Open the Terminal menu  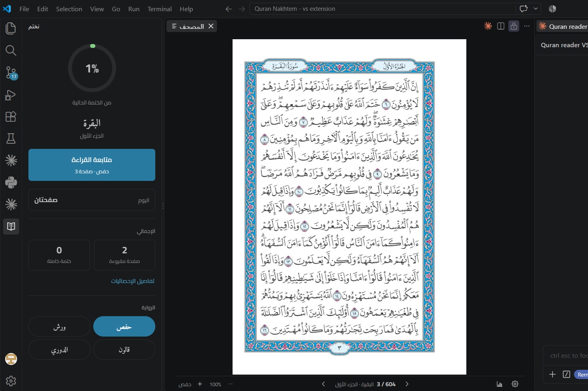coord(159,9)
